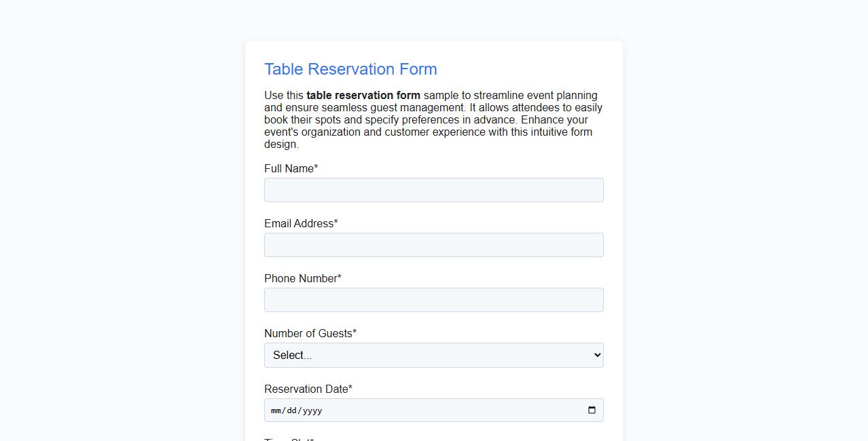Click the Phone Number entry field
868x441 pixels.
pos(433,300)
